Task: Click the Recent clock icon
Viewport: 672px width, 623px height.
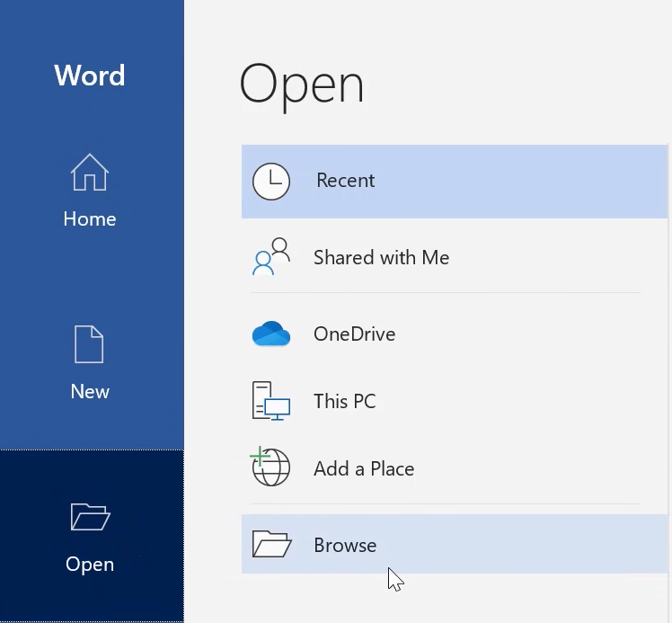Action: pyautogui.click(x=271, y=181)
